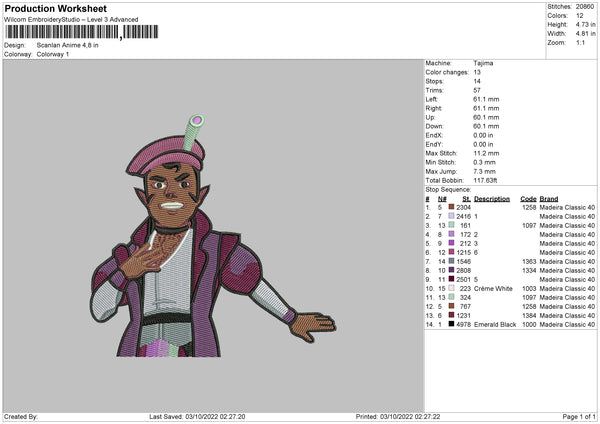Click the Min Stitch value '0.3 mm'
The height and width of the screenshot is (424, 600).
point(484,162)
